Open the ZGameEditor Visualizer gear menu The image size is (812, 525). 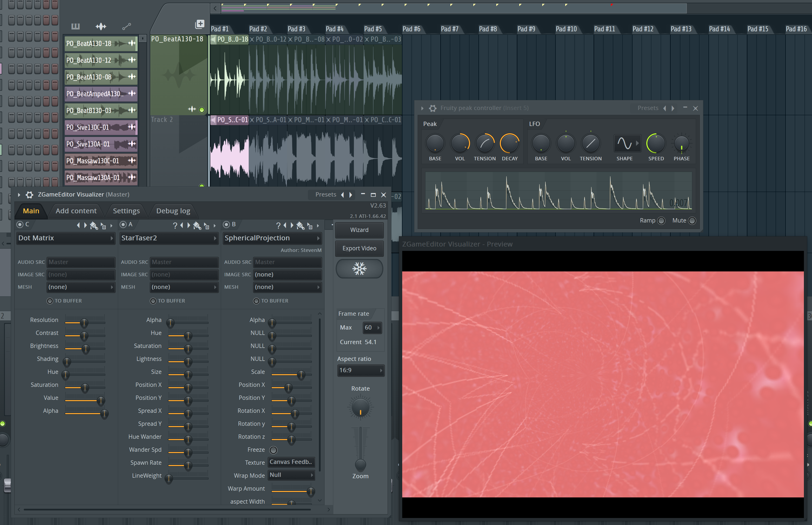[x=29, y=194]
